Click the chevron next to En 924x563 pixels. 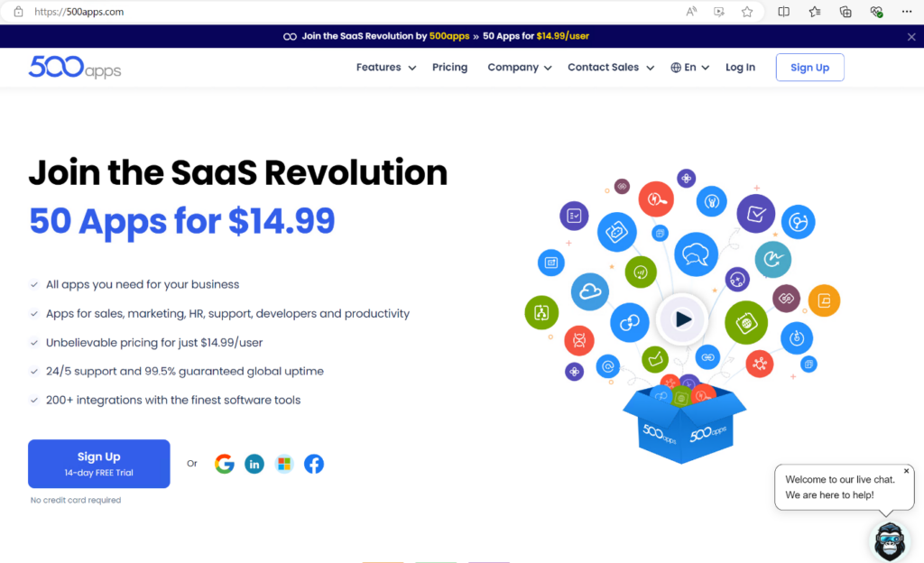705,68
